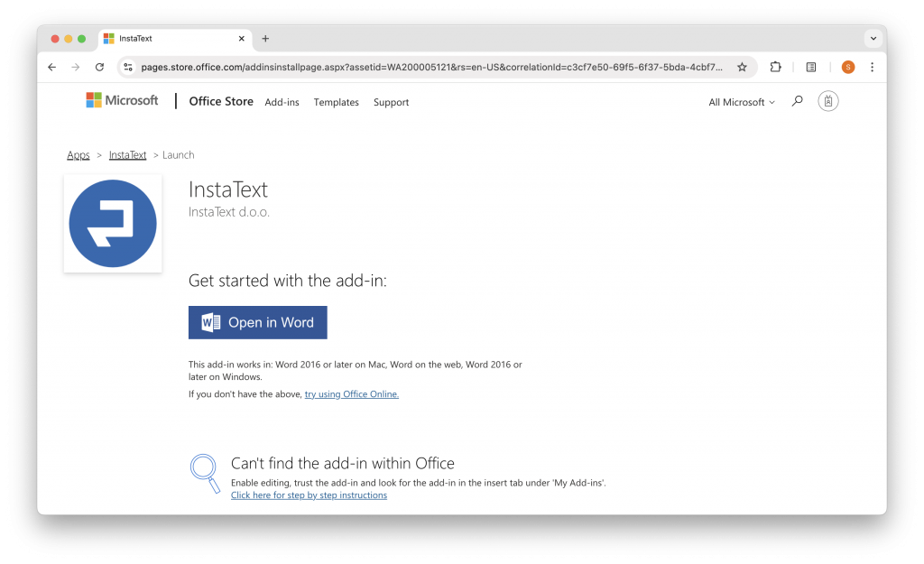Go to Office Store home
Viewport: 924px width, 564px height.
[x=221, y=101]
